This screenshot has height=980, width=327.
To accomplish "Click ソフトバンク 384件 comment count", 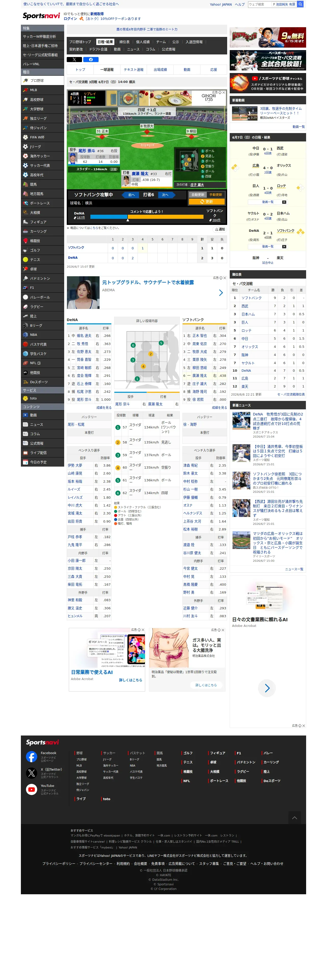I will pyautogui.click(x=215, y=220).
